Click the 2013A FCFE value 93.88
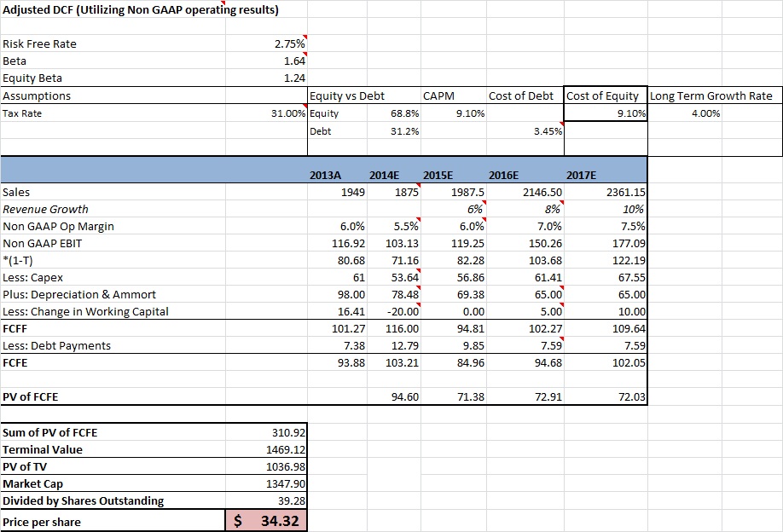This screenshot has width=783, height=532. pyautogui.click(x=337, y=362)
